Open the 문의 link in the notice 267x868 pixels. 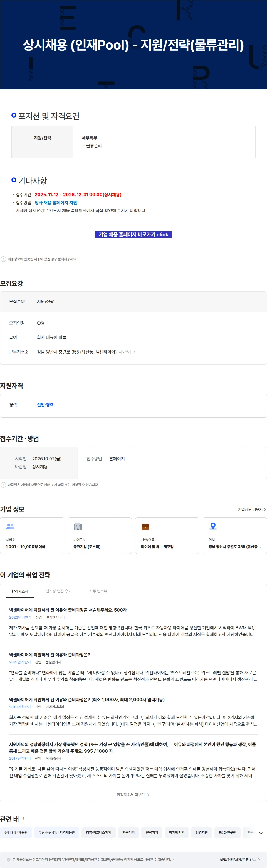61,259
